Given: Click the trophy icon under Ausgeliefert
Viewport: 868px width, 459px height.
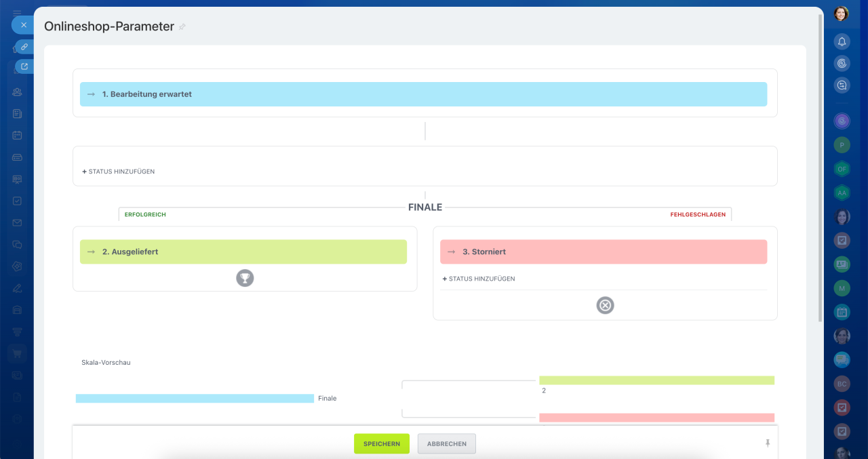Looking at the screenshot, I should [x=245, y=277].
